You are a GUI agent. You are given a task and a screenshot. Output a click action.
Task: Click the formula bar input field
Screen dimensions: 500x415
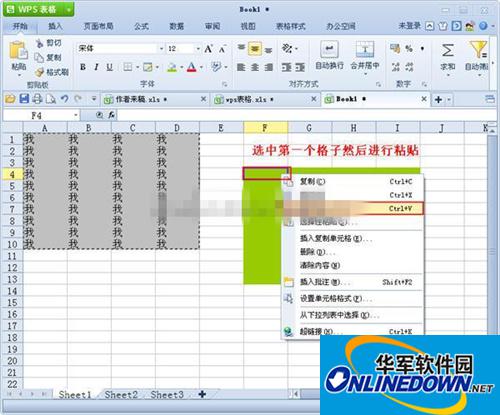point(307,115)
